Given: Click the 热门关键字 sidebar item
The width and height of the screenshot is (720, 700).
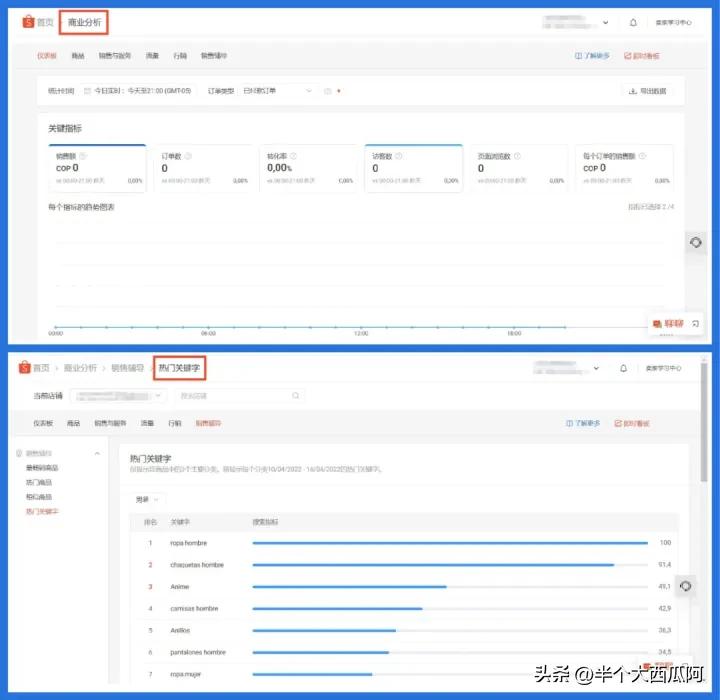Looking at the screenshot, I should pos(42,511).
